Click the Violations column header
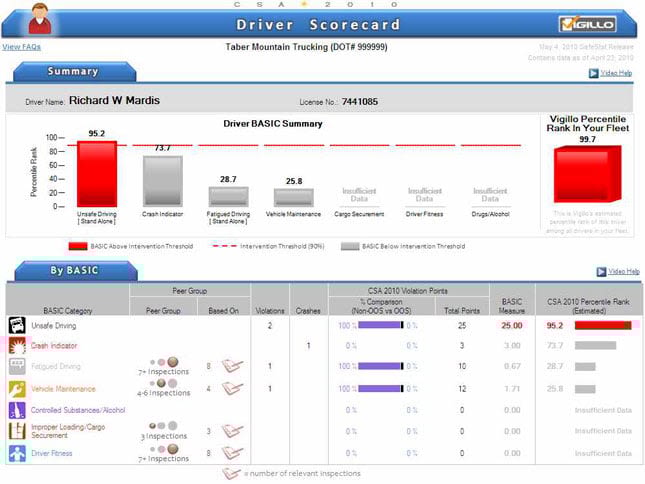 pos(270,311)
